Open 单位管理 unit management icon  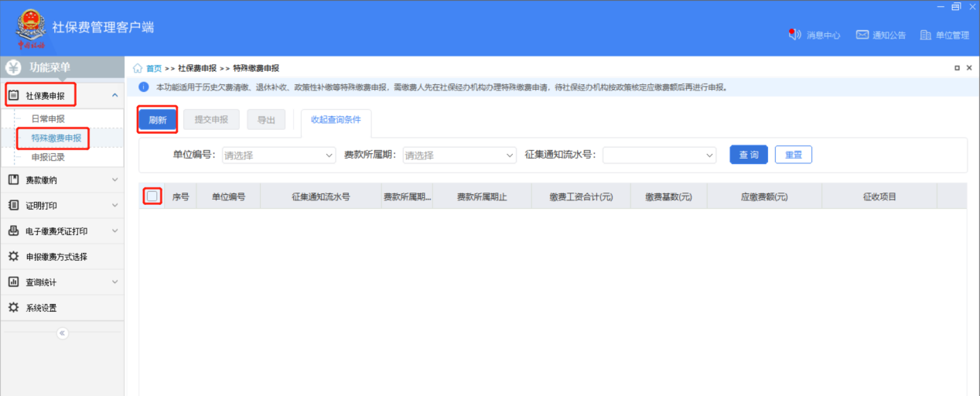[925, 35]
